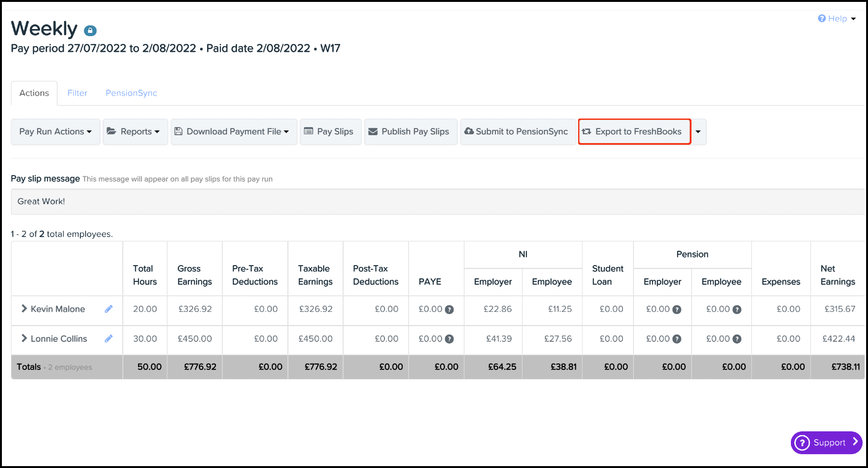Screen dimensions: 868x468
Task: Expand Kevin Malone's pay details row
Action: coord(24,309)
